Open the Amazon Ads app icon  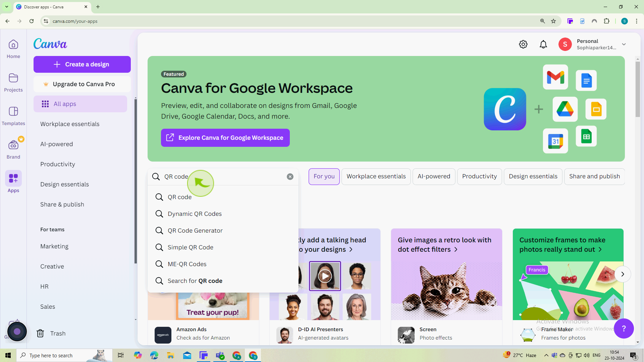click(x=163, y=335)
